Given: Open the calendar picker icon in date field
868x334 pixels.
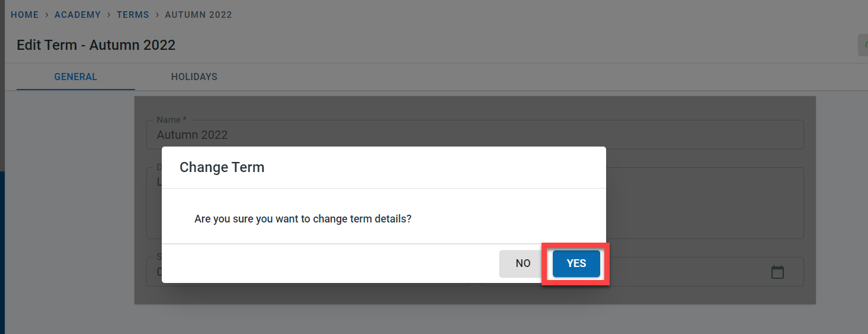Looking at the screenshot, I should click(x=777, y=272).
